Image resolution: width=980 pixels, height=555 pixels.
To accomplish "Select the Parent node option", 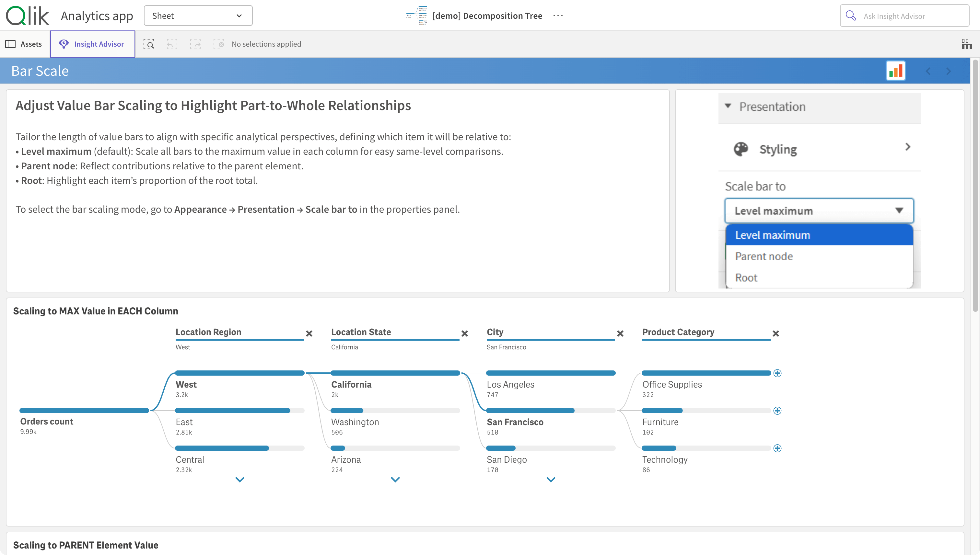I will pyautogui.click(x=764, y=256).
